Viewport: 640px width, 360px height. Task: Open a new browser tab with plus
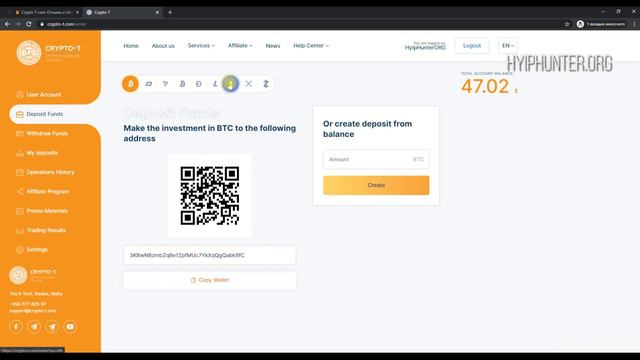(x=170, y=12)
